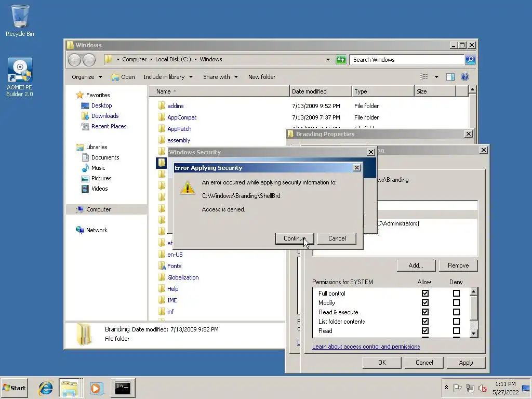The height and width of the screenshot is (399, 532).
Task: Toggle Deny Full control checkbox
Action: coord(456,293)
